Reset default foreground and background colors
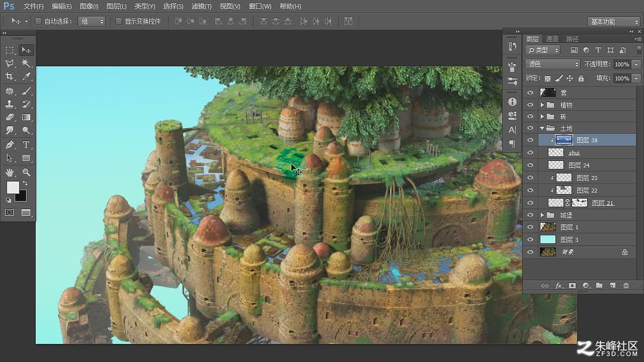Viewport: 644px width, 362px height. [x=9, y=200]
